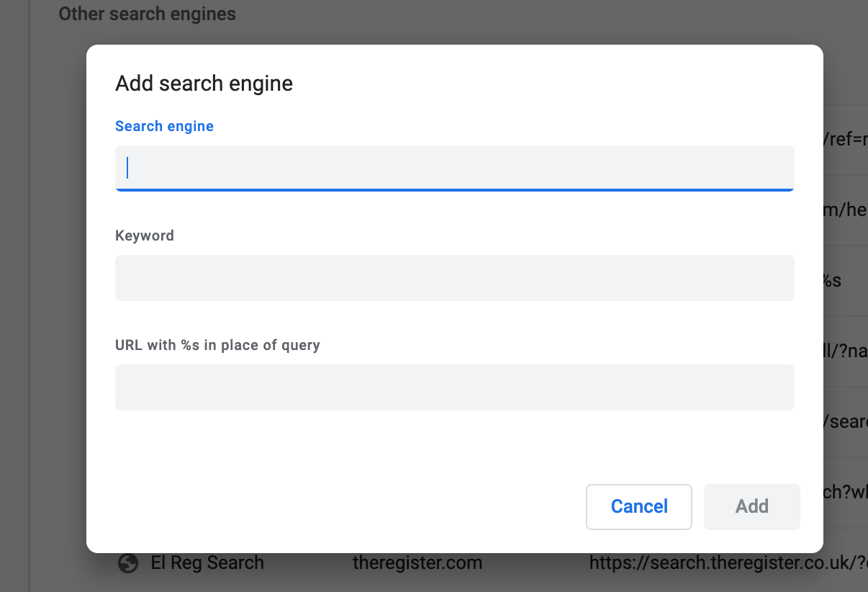Select the El Reg Search entry name

[x=207, y=563]
